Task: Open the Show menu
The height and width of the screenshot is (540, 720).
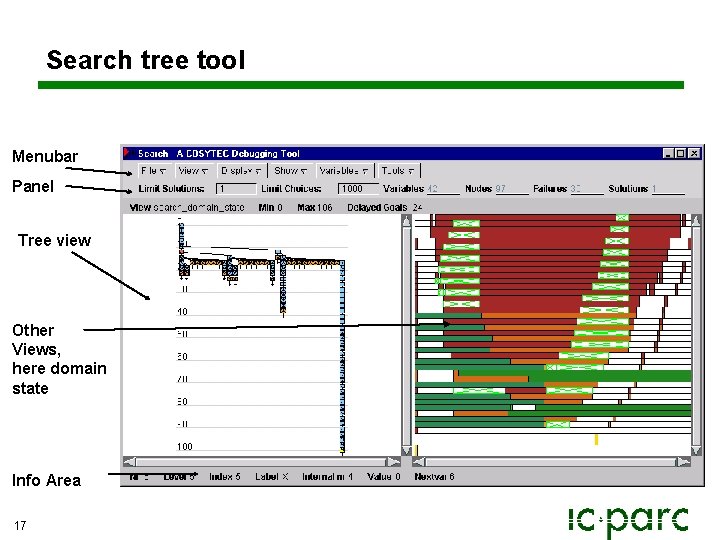Action: (x=291, y=171)
